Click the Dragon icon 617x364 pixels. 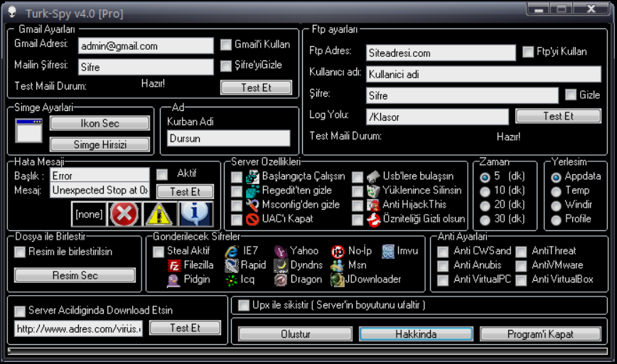point(280,280)
